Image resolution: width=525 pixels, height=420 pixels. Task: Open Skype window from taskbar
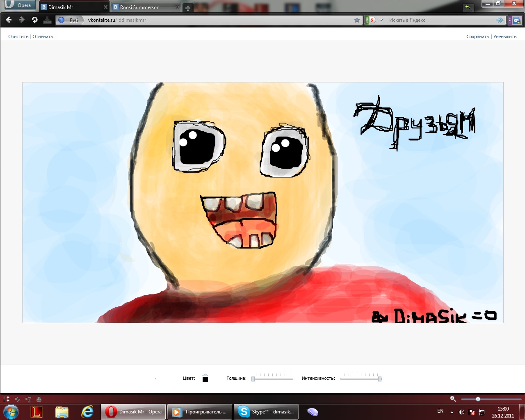[267, 412]
